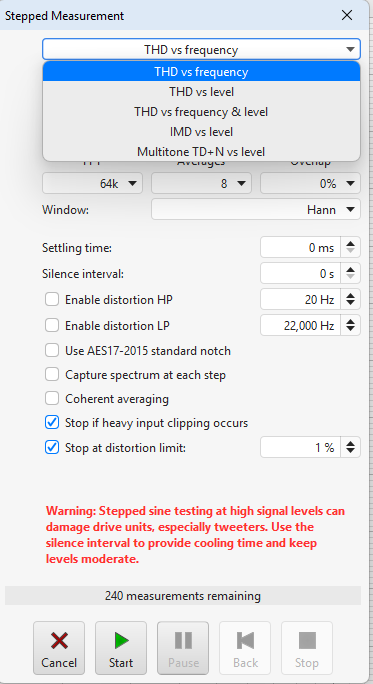Open the 64k FFT length dropdown
Image resolution: width=373 pixels, height=684 pixels.
(x=92, y=184)
